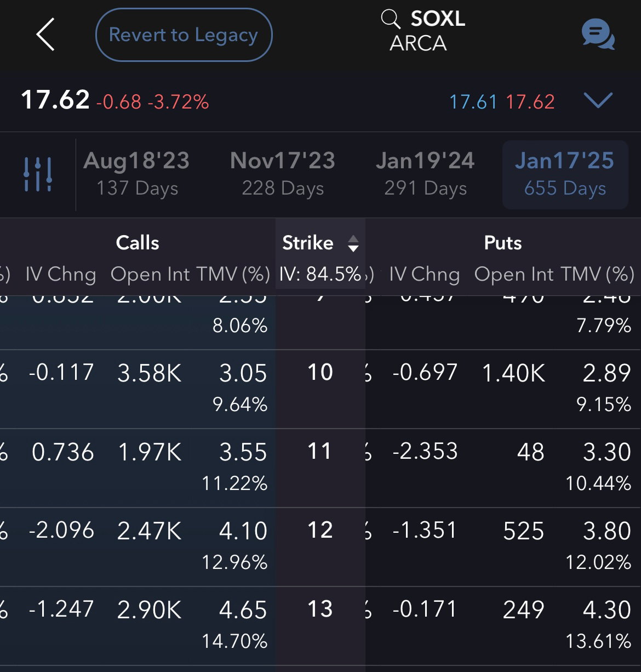Select the Jan17'25 655 Days tab
This screenshot has width=641, height=672.
(x=565, y=174)
